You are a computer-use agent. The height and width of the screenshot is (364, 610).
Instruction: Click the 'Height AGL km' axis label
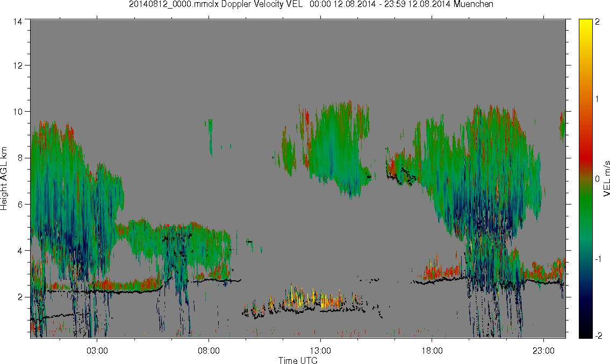[x=4, y=179]
